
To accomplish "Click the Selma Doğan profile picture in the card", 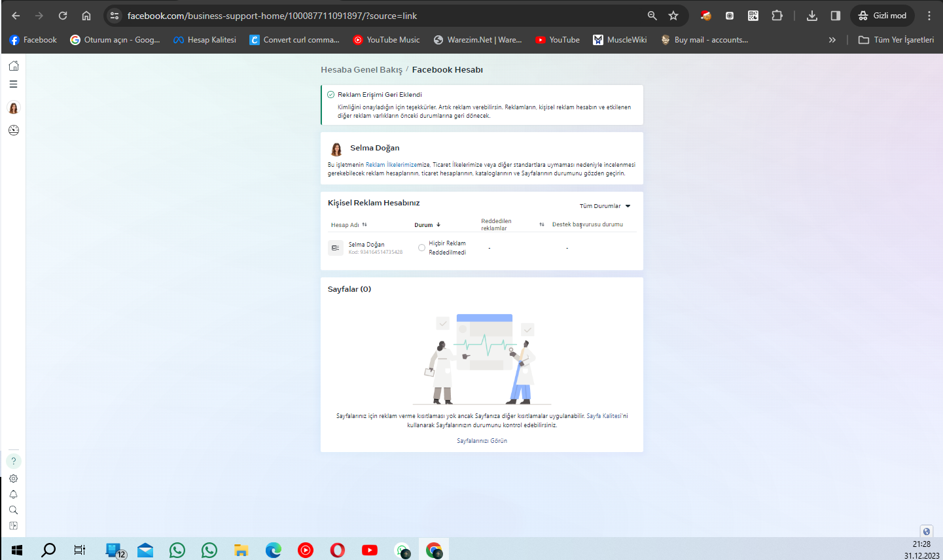I will 336,149.
